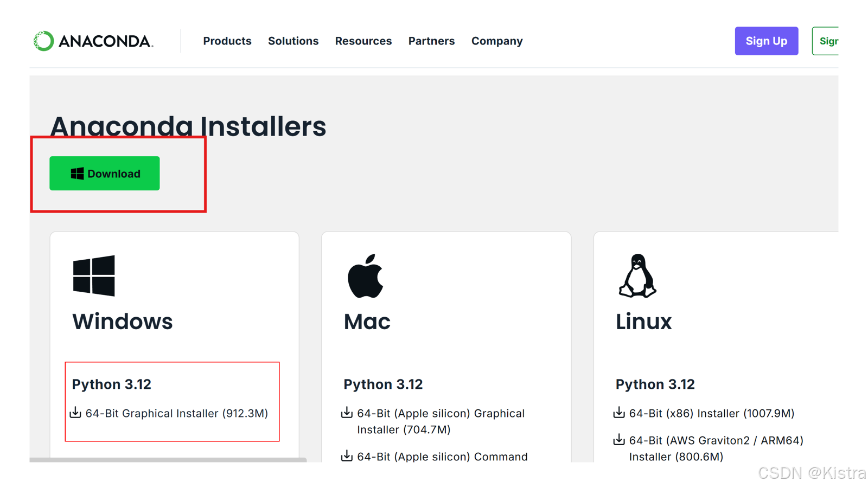The width and height of the screenshot is (868, 488).
Task: Click the large Windows logo icon
Action: pyautogui.click(x=94, y=276)
